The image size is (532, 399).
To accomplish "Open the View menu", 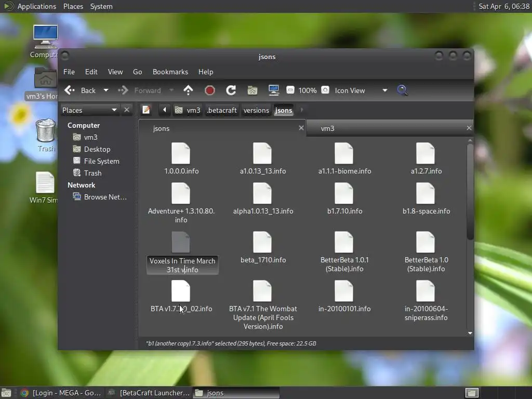I will click(115, 72).
